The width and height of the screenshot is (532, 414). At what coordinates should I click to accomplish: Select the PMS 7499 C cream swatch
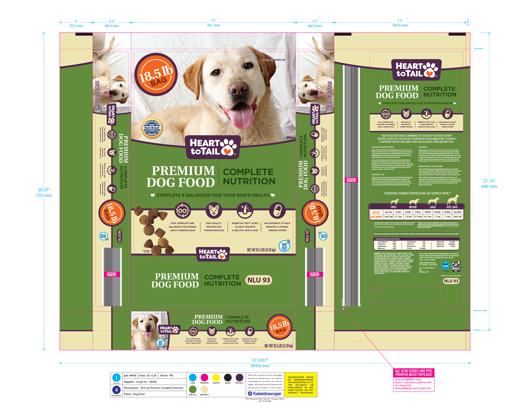pyautogui.click(x=204, y=389)
